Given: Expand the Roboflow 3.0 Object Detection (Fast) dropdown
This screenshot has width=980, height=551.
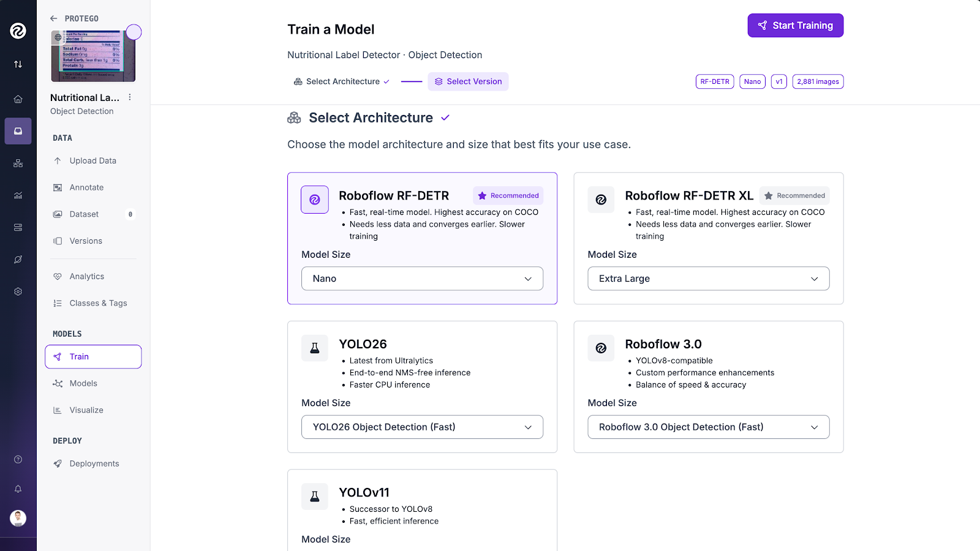Looking at the screenshot, I should [x=709, y=427].
